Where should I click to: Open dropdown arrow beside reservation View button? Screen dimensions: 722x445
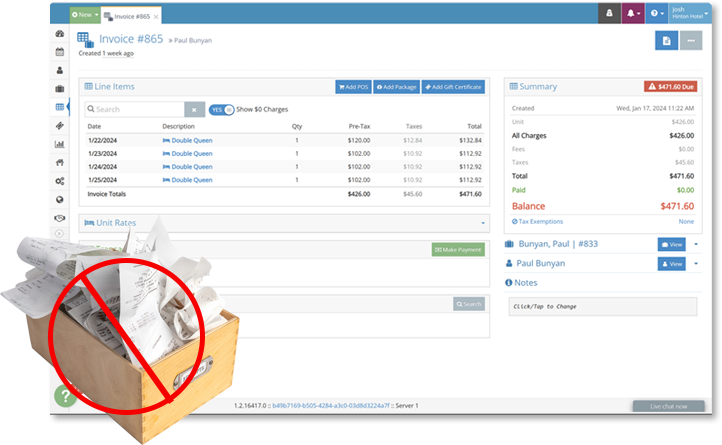[696, 245]
